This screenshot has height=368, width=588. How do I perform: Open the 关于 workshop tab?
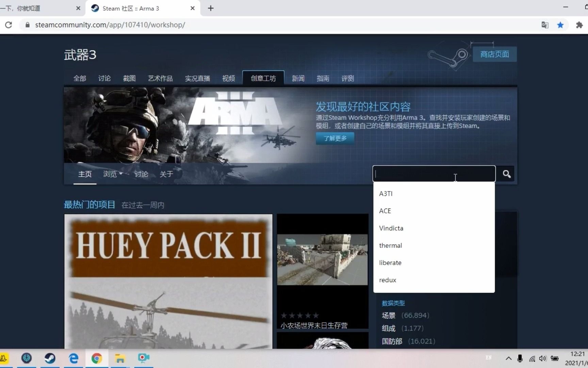[x=166, y=174]
